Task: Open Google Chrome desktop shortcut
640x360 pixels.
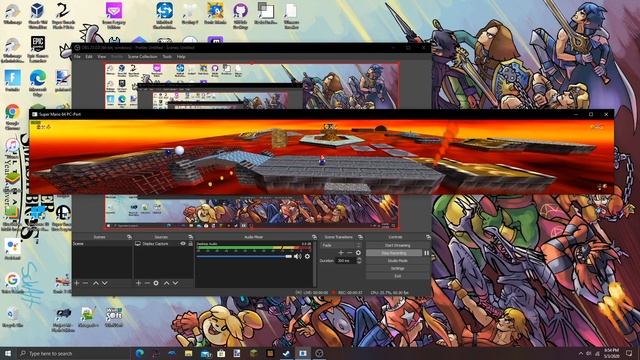Action: [12, 117]
